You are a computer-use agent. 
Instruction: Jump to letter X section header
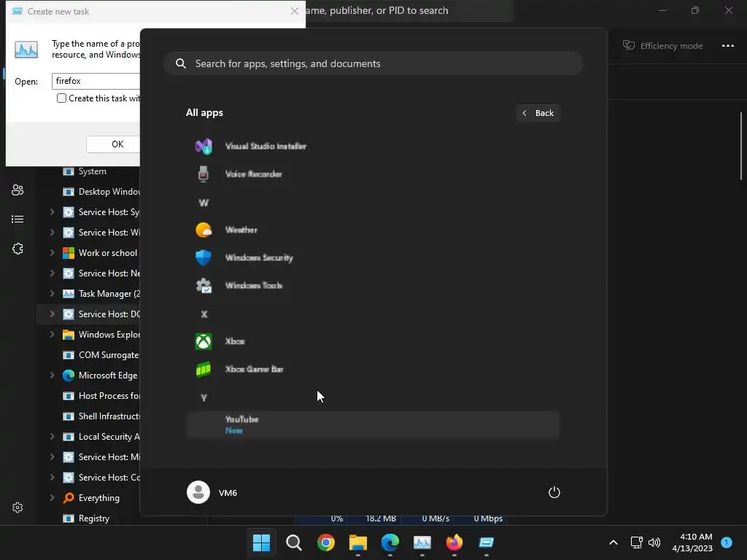[204, 314]
